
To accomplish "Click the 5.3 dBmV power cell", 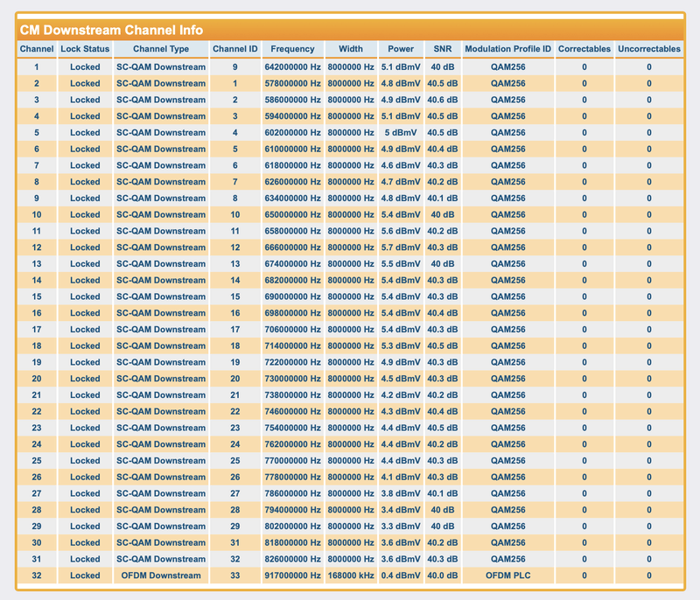I will pos(401,345).
